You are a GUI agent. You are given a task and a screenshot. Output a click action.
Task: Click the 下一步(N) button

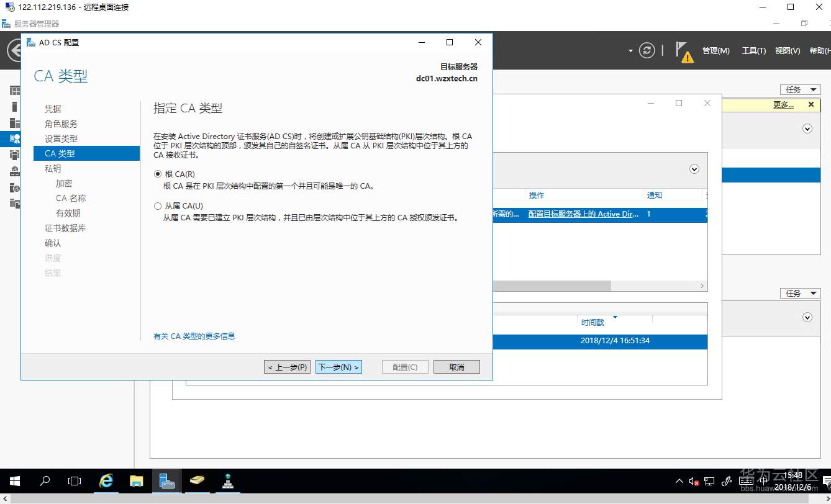coord(338,367)
